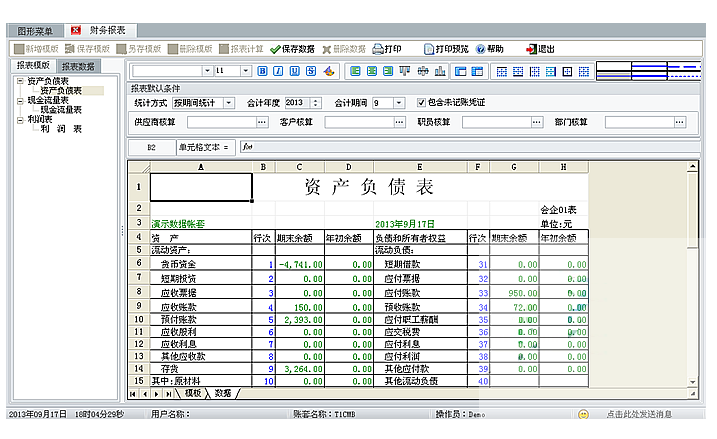The height and width of the screenshot is (439, 717).
Task: Click the go-to-first-sheet navigation arrow
Action: coord(133,394)
